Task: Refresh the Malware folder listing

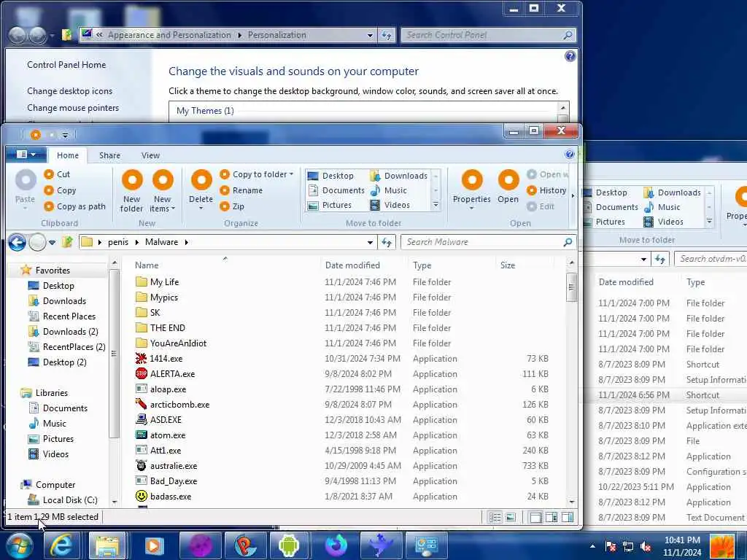Action: pos(387,242)
